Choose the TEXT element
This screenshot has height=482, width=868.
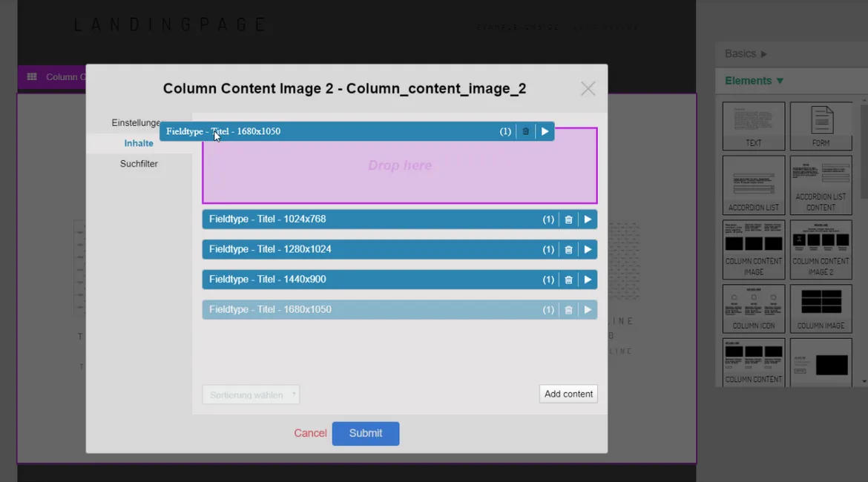point(754,126)
